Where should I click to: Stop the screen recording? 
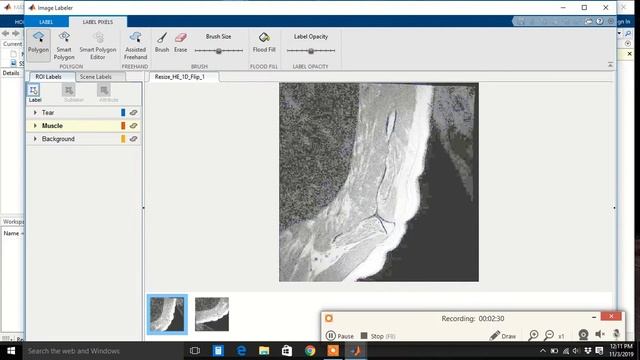pyautogui.click(x=378, y=336)
